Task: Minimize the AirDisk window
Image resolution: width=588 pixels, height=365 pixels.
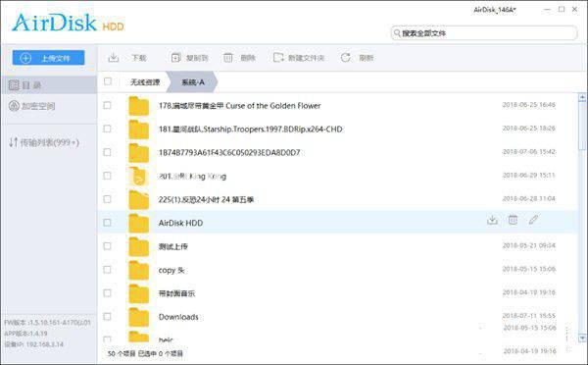Action: pyautogui.click(x=548, y=10)
